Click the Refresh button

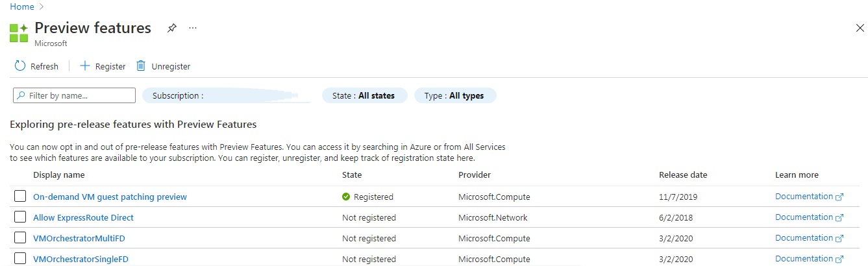point(37,66)
